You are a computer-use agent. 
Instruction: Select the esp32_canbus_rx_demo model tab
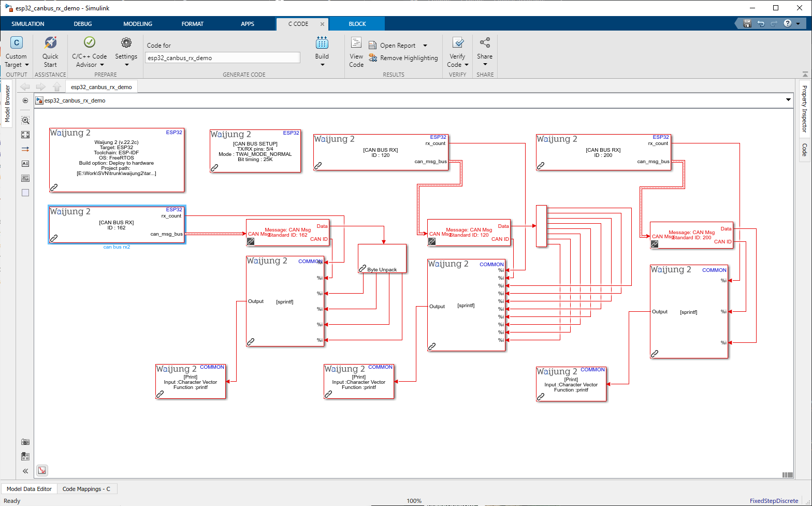coord(102,87)
